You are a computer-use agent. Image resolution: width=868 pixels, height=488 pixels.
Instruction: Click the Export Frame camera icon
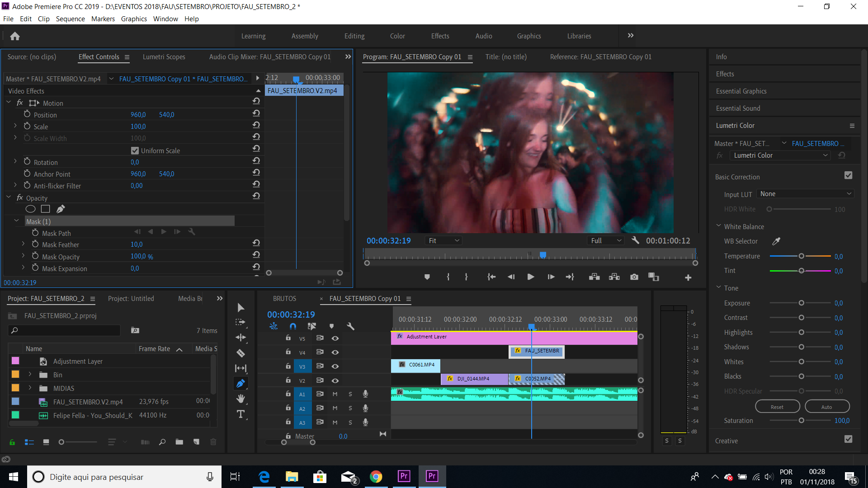(634, 277)
